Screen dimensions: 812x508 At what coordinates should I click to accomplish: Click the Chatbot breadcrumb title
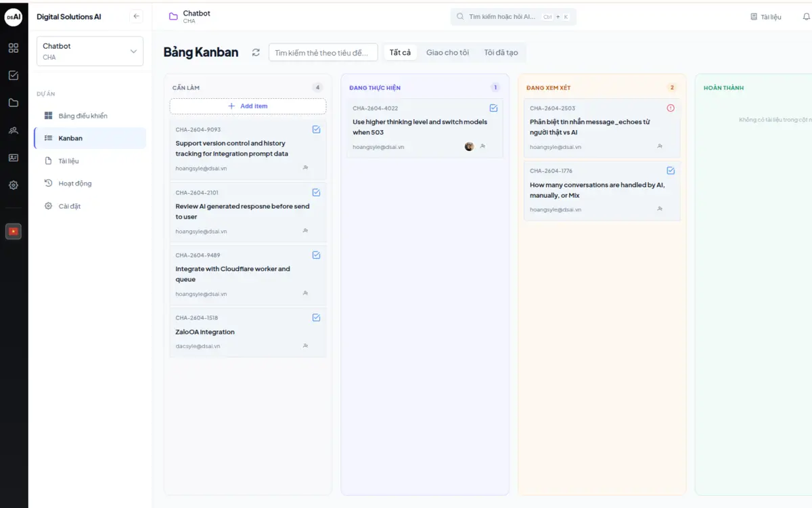pos(197,13)
